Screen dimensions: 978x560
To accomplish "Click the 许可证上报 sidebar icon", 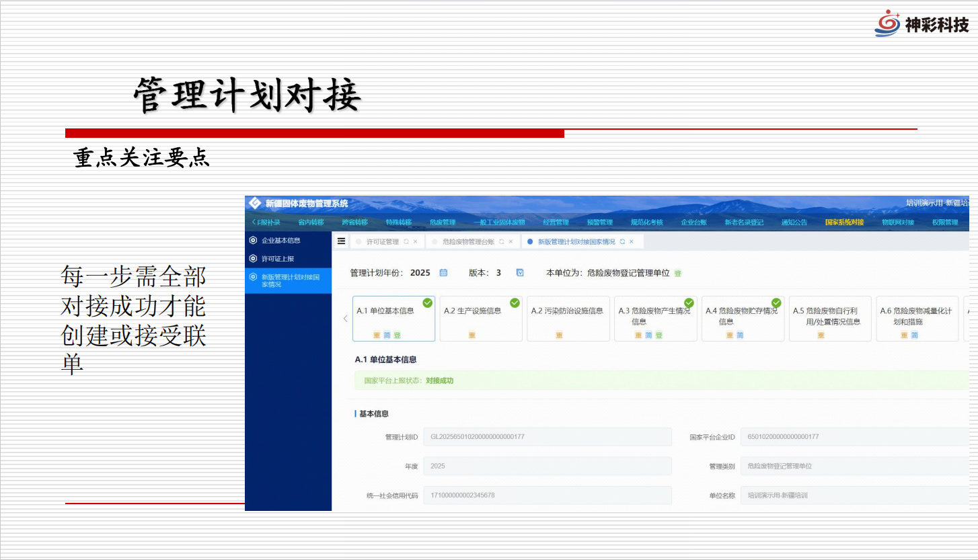I will (253, 258).
